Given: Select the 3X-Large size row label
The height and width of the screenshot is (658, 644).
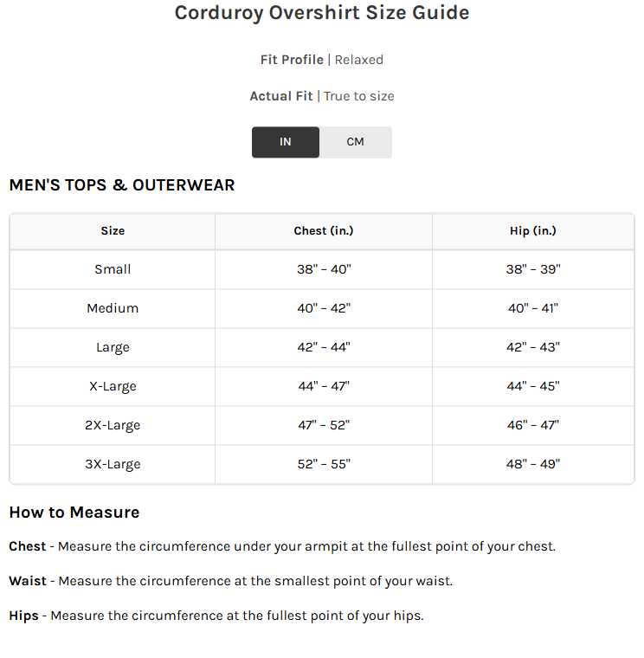Looking at the screenshot, I should (113, 464).
